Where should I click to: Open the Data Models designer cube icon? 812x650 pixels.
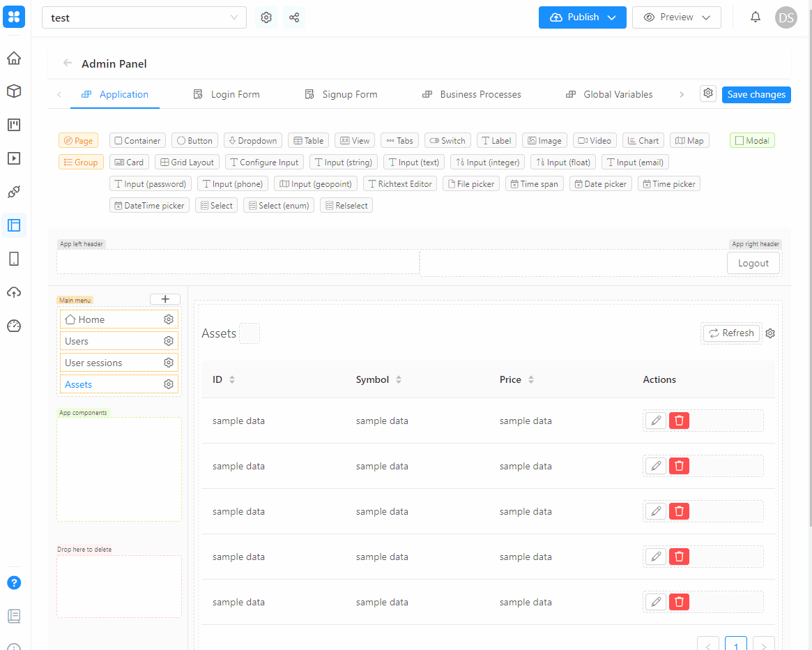click(14, 91)
